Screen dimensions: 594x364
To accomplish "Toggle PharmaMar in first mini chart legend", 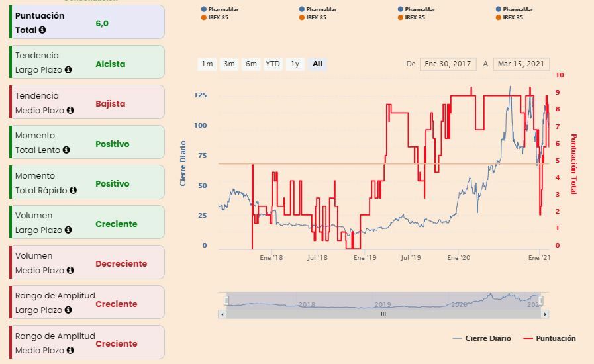I will [220, 9].
